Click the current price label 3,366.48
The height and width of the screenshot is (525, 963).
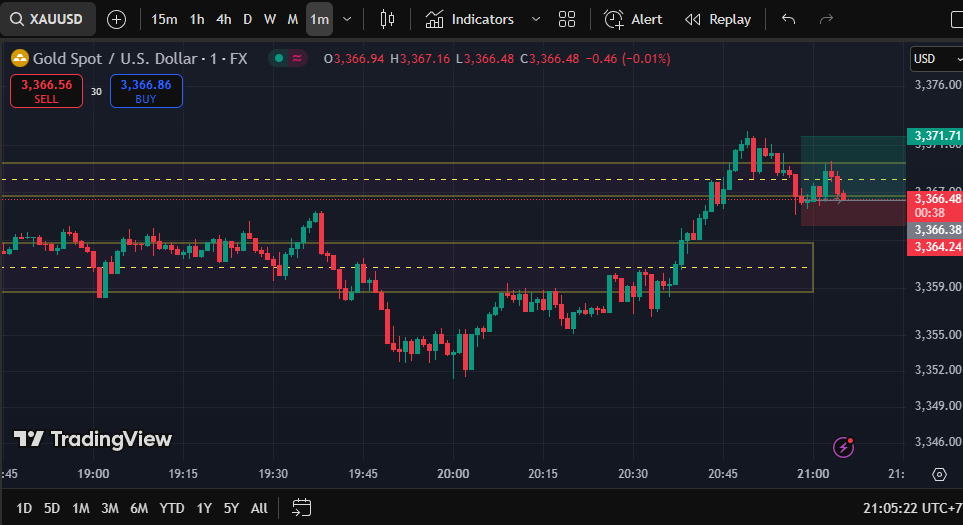pyautogui.click(x=935, y=198)
